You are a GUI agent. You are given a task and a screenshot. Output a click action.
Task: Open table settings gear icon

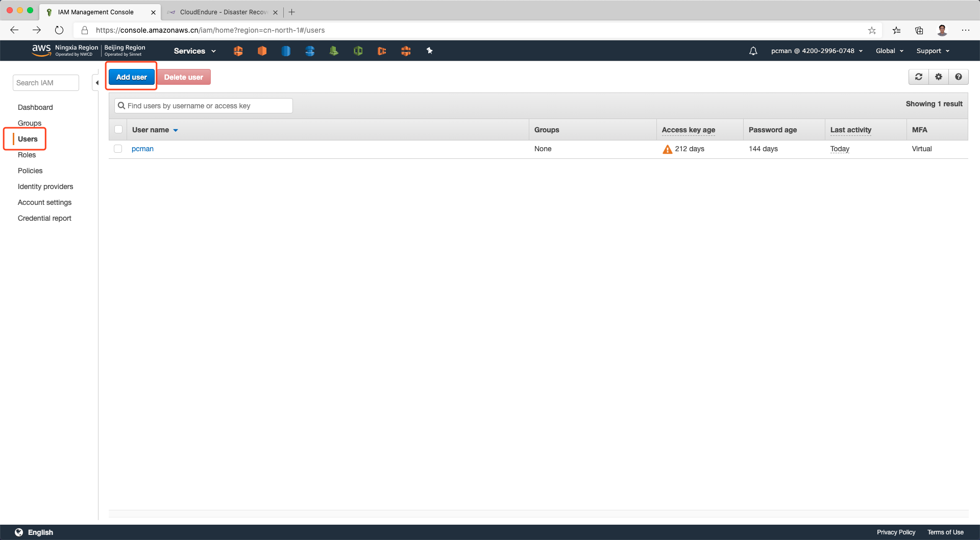[938, 77]
